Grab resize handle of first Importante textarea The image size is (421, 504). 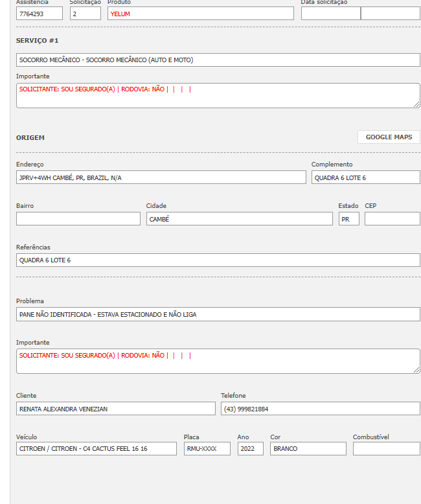tap(416, 104)
